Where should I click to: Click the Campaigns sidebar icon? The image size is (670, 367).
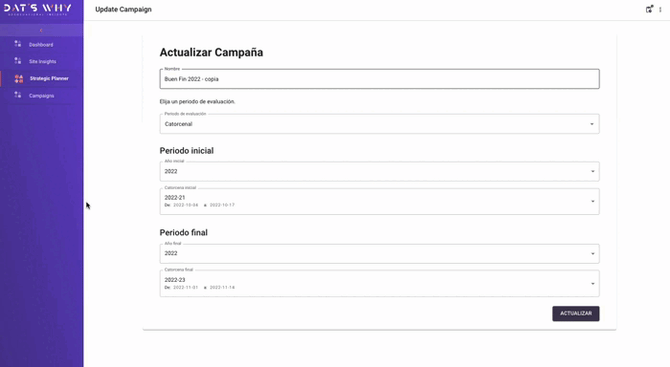coord(18,95)
